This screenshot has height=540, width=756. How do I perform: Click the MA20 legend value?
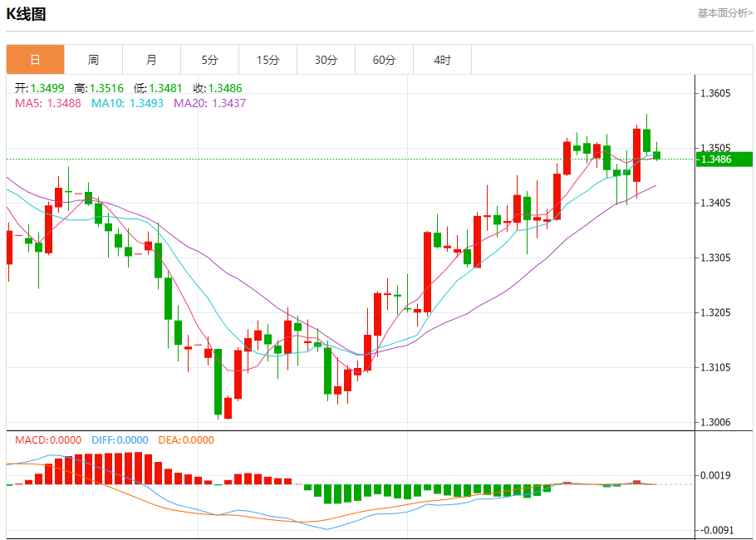tap(209, 103)
